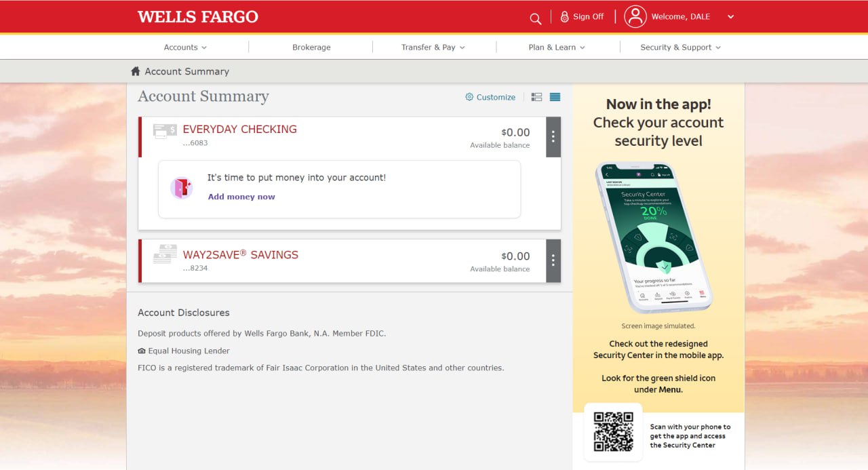Open Way2Save Savings three-dot menu

(553, 260)
